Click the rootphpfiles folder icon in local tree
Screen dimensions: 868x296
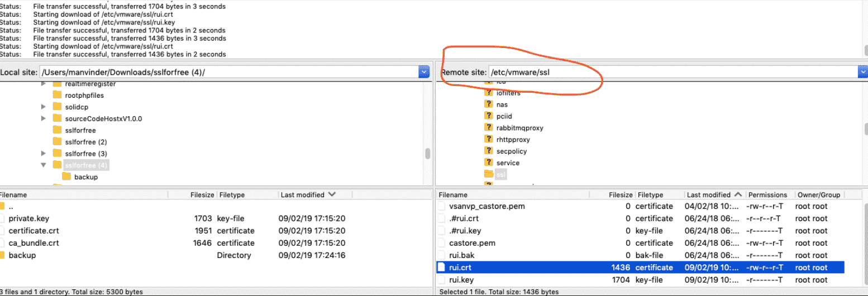point(57,95)
